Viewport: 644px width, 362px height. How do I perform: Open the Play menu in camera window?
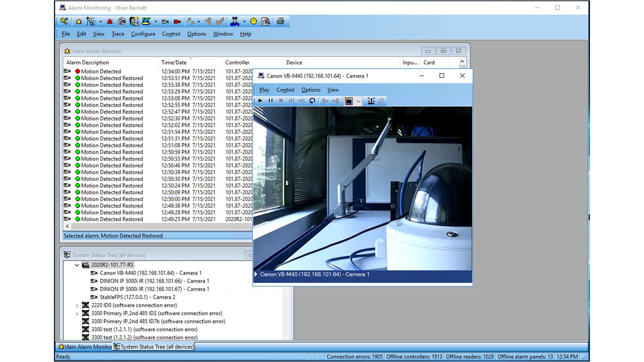tap(264, 90)
